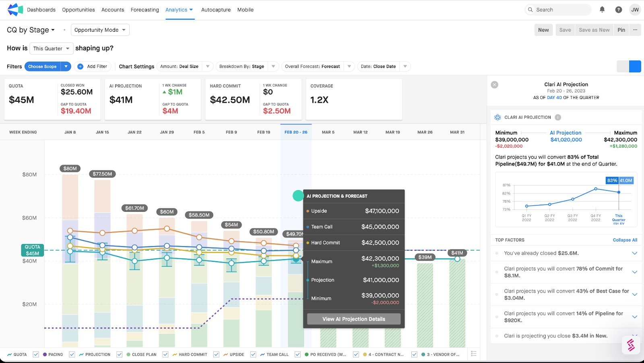Click the purple PACING legend dot
644x363 pixels.
(x=45, y=355)
